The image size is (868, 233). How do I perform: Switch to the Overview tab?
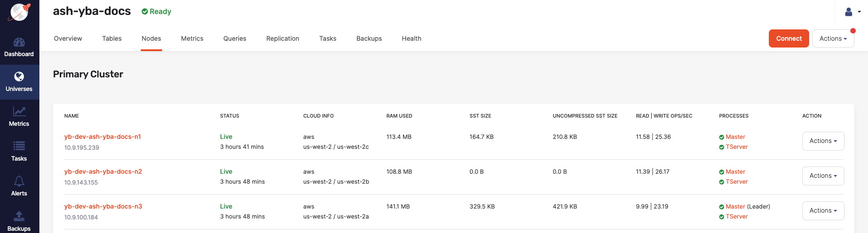point(68,38)
